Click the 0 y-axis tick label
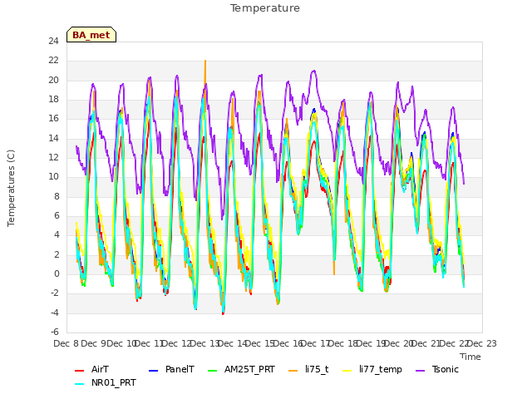Screen dimensions: 532x399 [x=57, y=273]
